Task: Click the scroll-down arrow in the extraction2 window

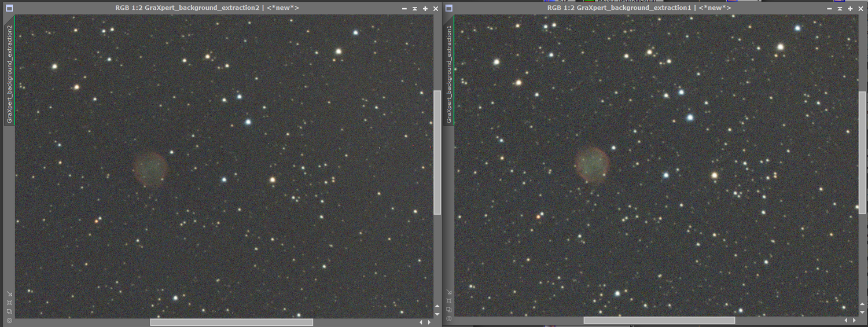Action: point(437,314)
